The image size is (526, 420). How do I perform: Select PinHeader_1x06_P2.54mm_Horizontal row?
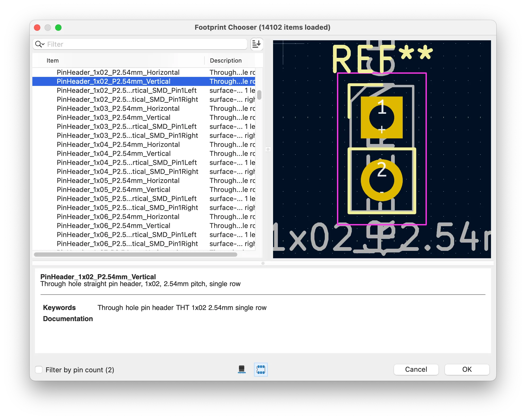tap(144, 217)
